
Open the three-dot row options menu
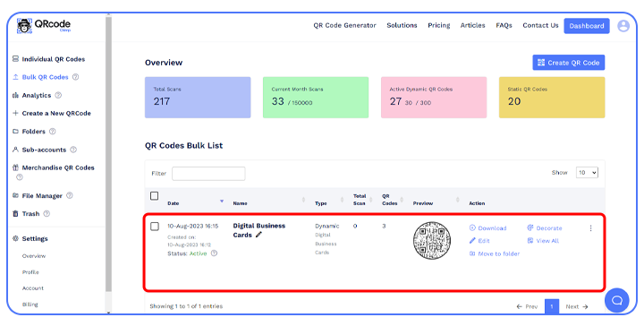[x=590, y=228]
